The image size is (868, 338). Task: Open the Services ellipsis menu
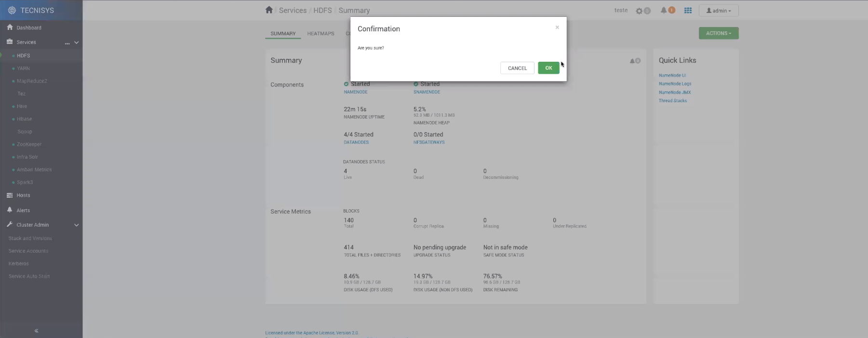[67, 43]
